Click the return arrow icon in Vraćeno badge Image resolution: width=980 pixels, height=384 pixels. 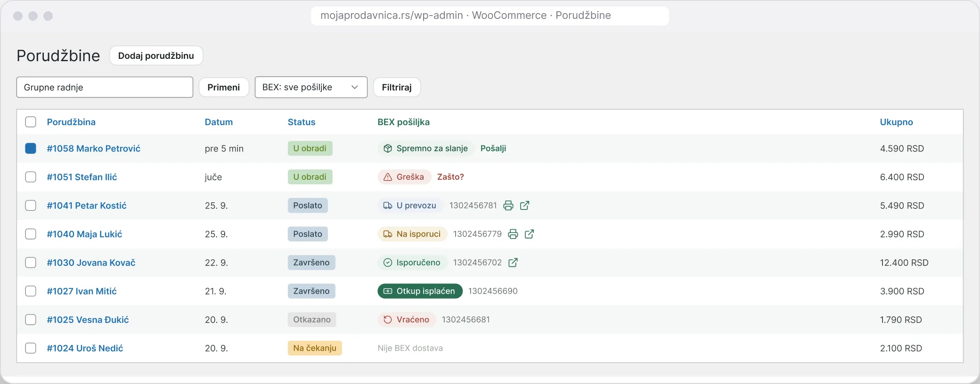[x=388, y=320]
